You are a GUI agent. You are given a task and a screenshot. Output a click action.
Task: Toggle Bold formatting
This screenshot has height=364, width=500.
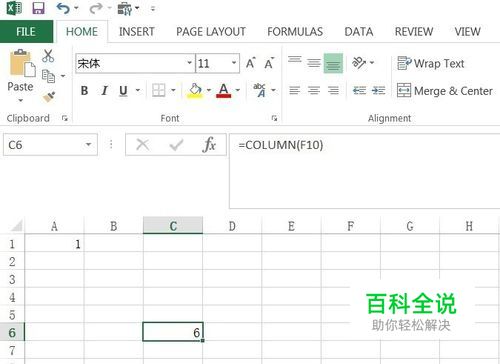click(84, 90)
